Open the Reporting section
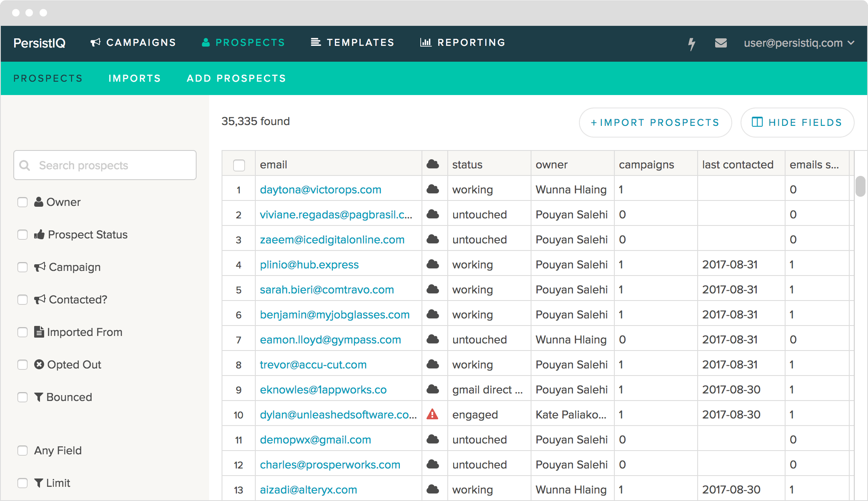The height and width of the screenshot is (501, 868). tap(463, 43)
